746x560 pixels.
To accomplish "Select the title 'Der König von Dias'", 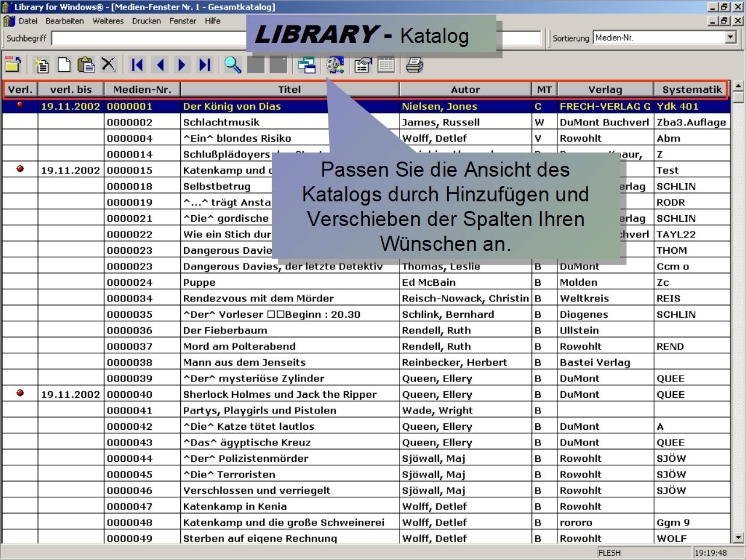I will coord(232,106).
